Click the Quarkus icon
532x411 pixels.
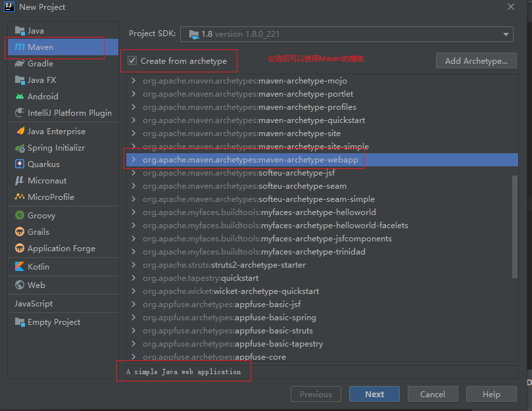click(20, 164)
